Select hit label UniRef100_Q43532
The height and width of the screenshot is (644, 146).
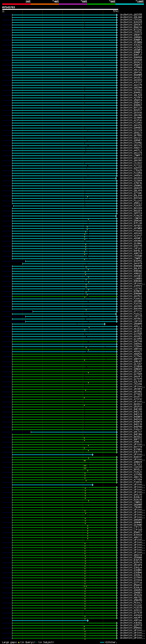[x=131, y=331]
